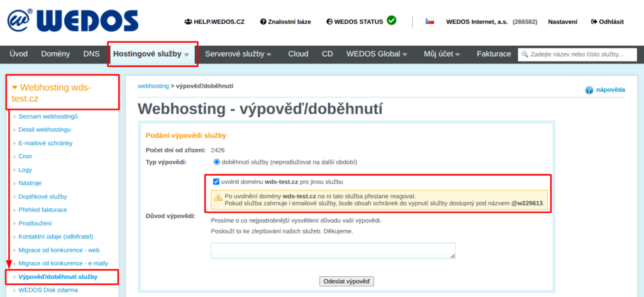
Task: Open the WEDOS STATUS link
Action: 358,22
